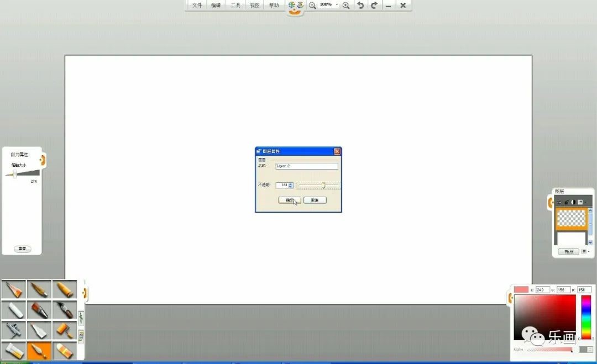597x364 pixels.
Task: Click the redo arrow icon
Action: pyautogui.click(x=374, y=6)
